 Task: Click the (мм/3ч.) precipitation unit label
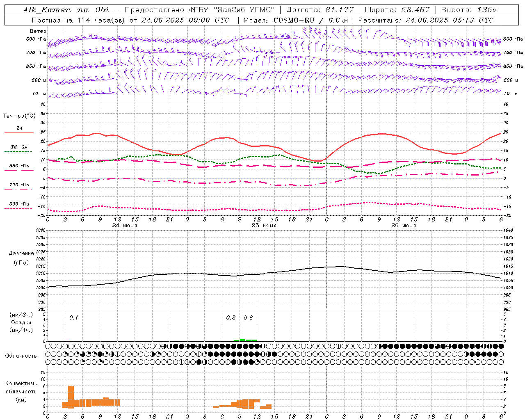click(21, 315)
